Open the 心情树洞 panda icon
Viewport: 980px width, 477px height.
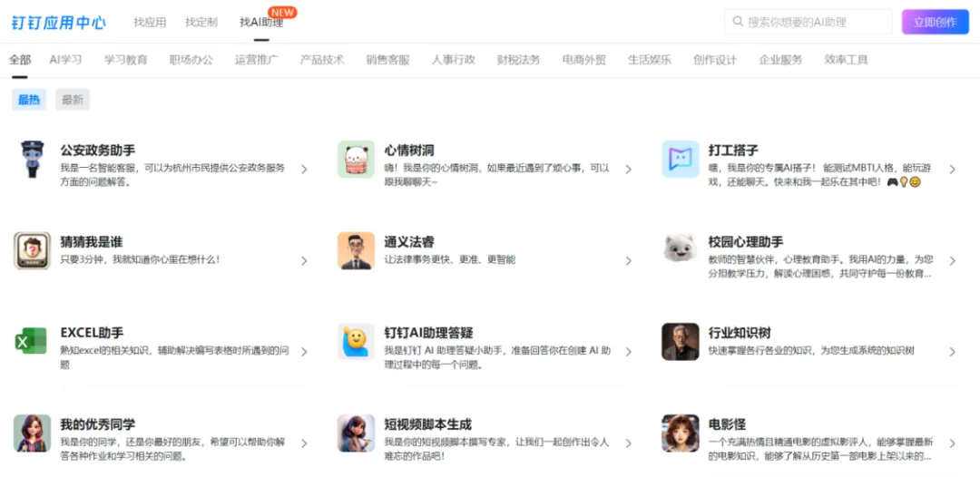tap(356, 160)
